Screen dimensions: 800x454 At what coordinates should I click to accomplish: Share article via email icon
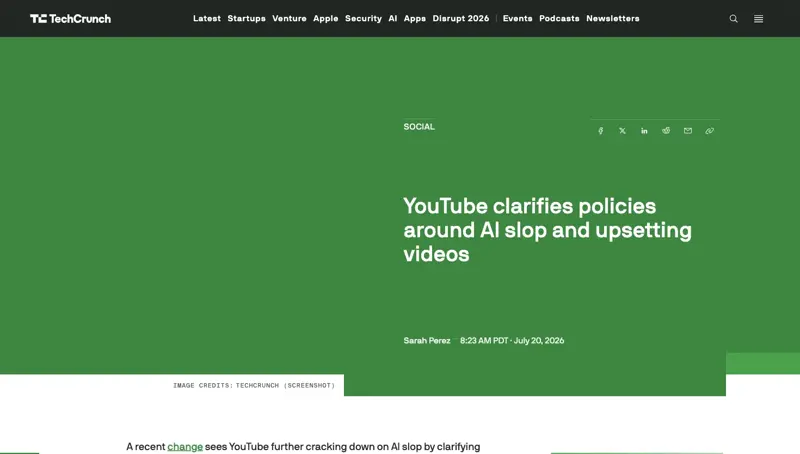688,131
